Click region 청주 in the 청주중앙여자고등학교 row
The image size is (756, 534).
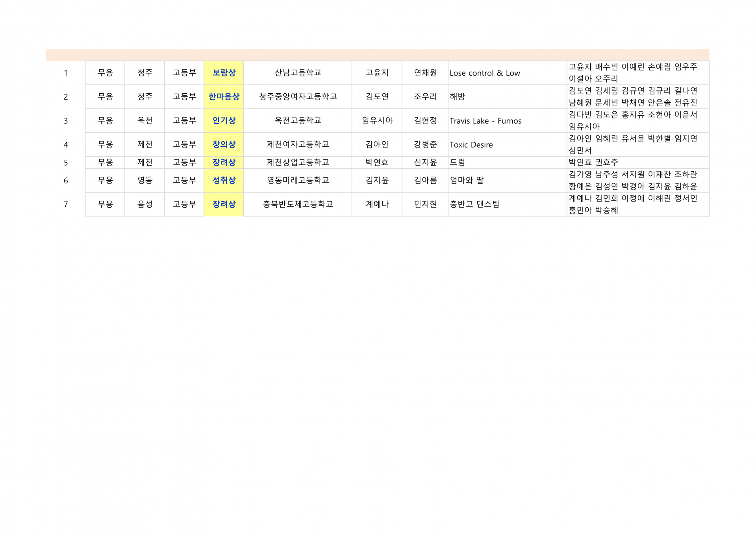[x=145, y=97]
